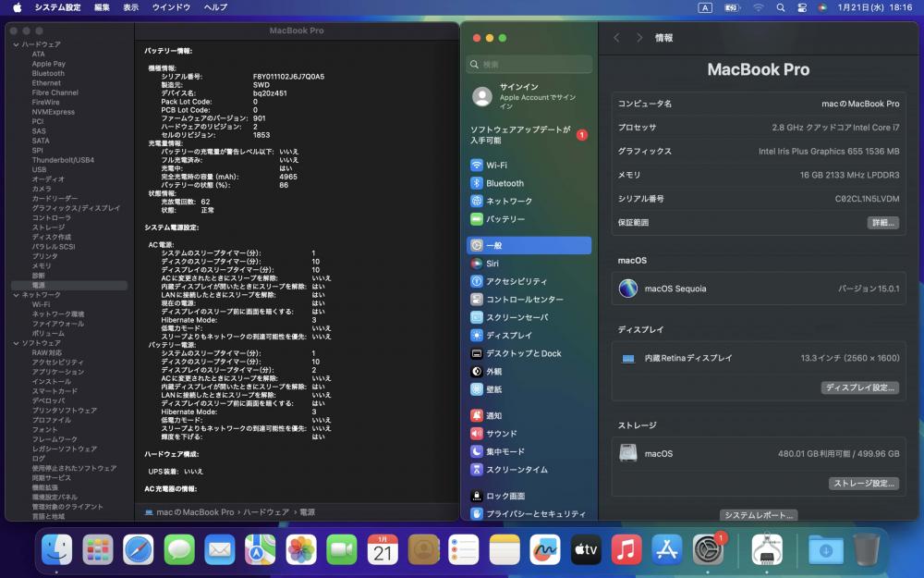
Task: Open Launchpad from the Dock
Action: click(97, 549)
